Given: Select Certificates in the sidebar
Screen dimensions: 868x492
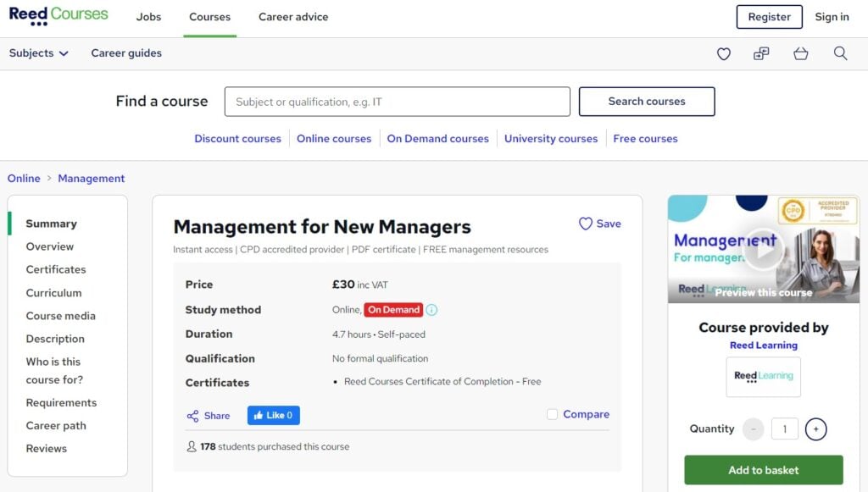Looking at the screenshot, I should (56, 269).
